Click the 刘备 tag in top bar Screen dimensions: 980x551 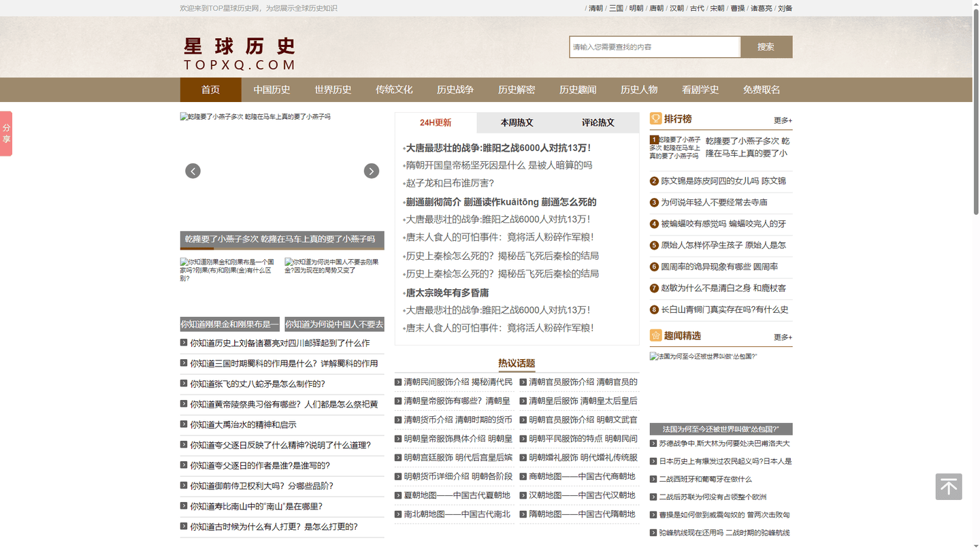[785, 8]
